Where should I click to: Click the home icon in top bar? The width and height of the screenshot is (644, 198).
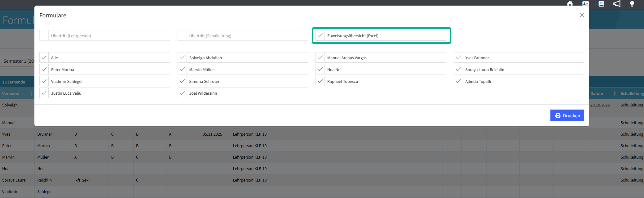coord(570,3)
